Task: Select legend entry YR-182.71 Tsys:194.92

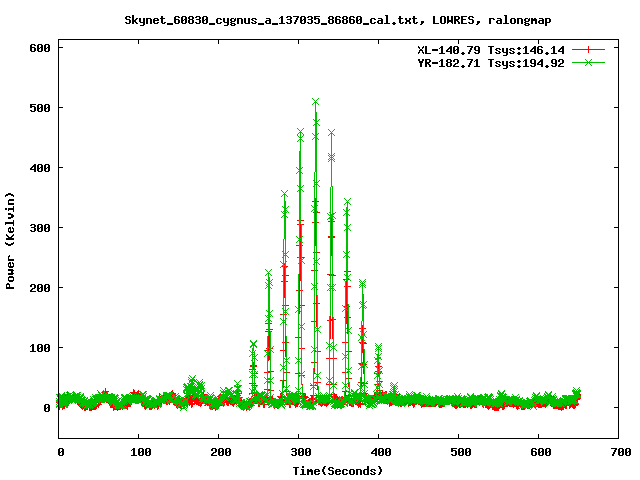Action: point(491,63)
